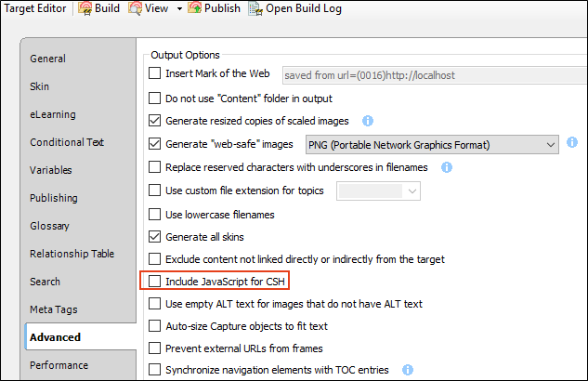The height and width of the screenshot is (381, 588).
Task: Click info icon beside Replace reserved characters
Action: click(x=446, y=167)
